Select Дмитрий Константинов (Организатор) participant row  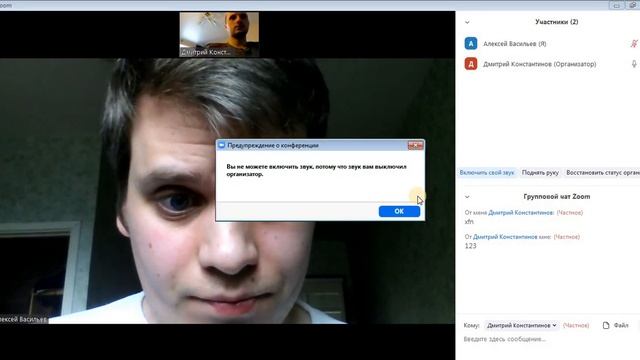[548, 64]
